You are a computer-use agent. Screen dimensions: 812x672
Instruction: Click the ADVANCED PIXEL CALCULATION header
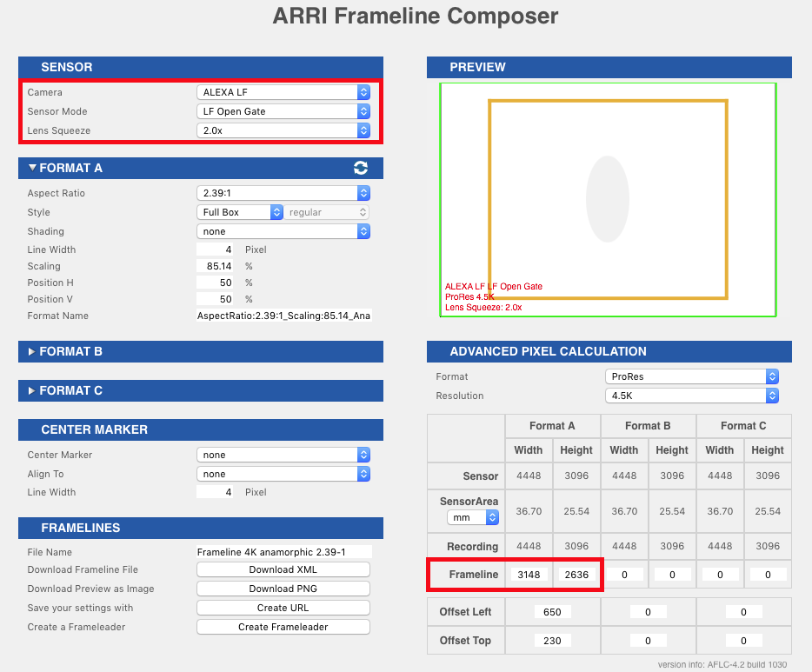click(609, 351)
